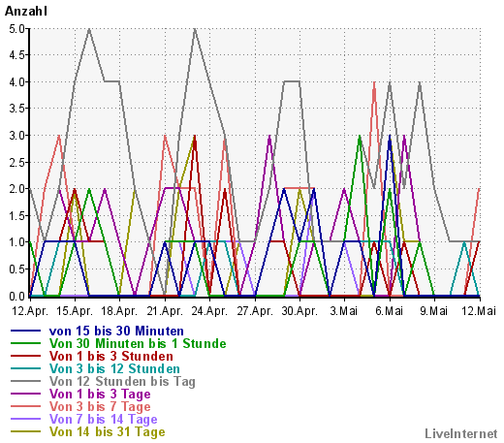Click the '18.Apr.' x-axis date label
Image resolution: width=504 pixels, height=443 pixels.
(x=119, y=311)
